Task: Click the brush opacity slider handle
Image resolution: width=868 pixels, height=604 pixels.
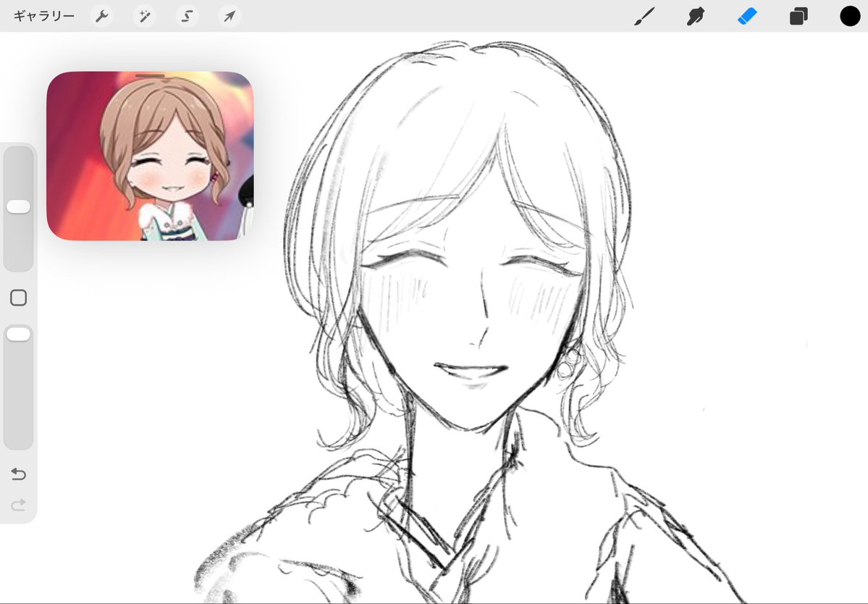Action: tap(18, 334)
